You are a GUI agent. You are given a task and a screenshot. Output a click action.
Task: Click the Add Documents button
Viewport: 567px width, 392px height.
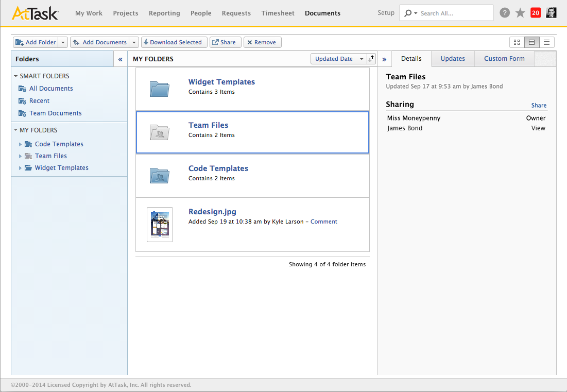pos(100,42)
